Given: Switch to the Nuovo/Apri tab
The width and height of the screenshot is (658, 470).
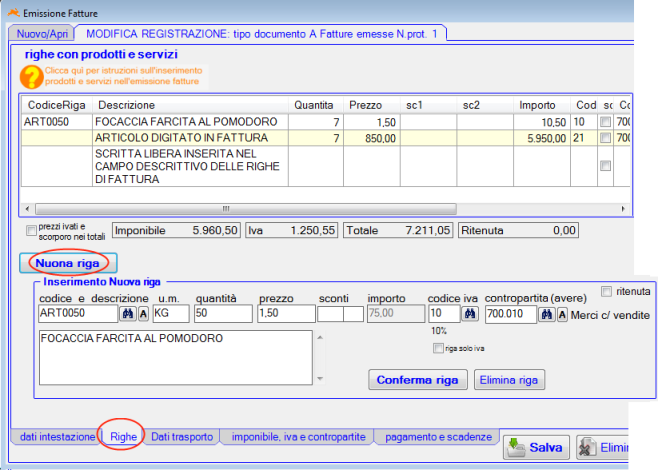Looking at the screenshot, I should coord(42,34).
